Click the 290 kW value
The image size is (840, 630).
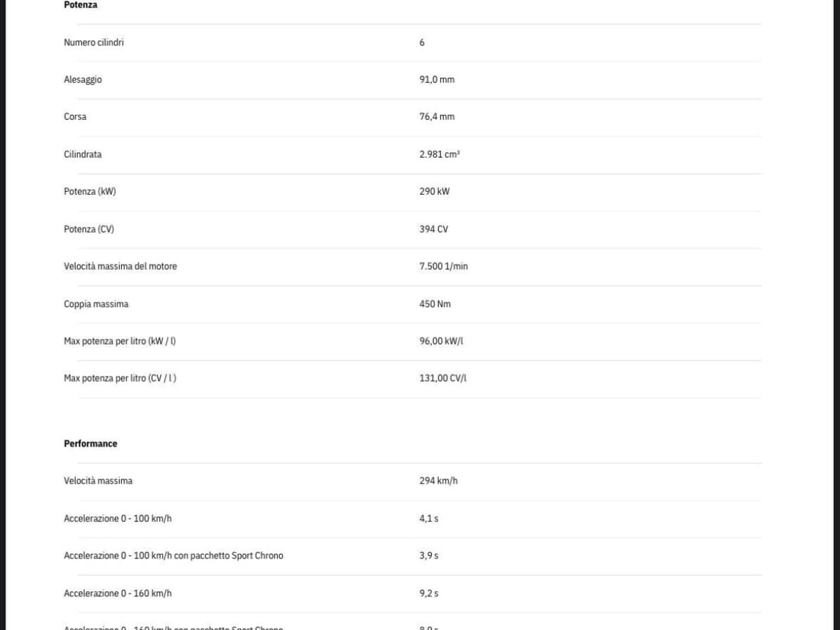tap(435, 192)
